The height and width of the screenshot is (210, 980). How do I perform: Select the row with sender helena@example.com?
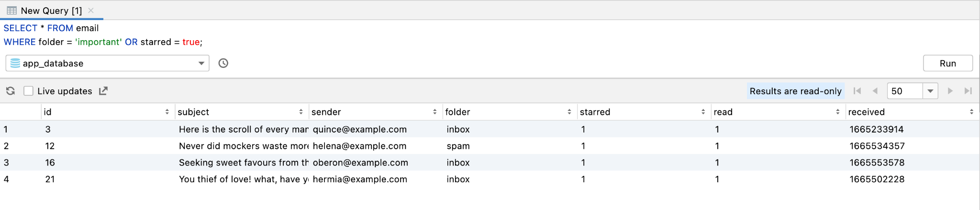(x=359, y=146)
